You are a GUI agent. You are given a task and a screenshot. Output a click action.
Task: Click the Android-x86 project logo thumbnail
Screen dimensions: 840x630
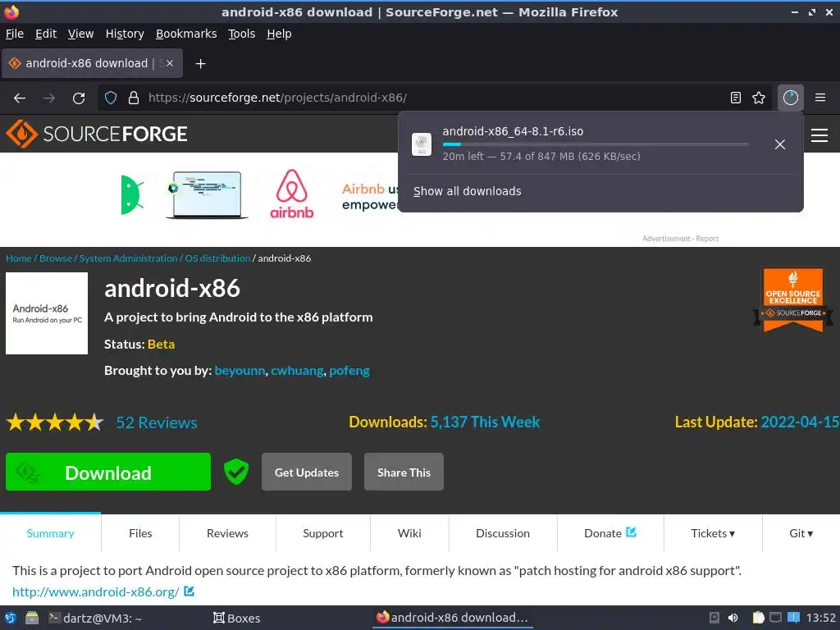coord(47,313)
